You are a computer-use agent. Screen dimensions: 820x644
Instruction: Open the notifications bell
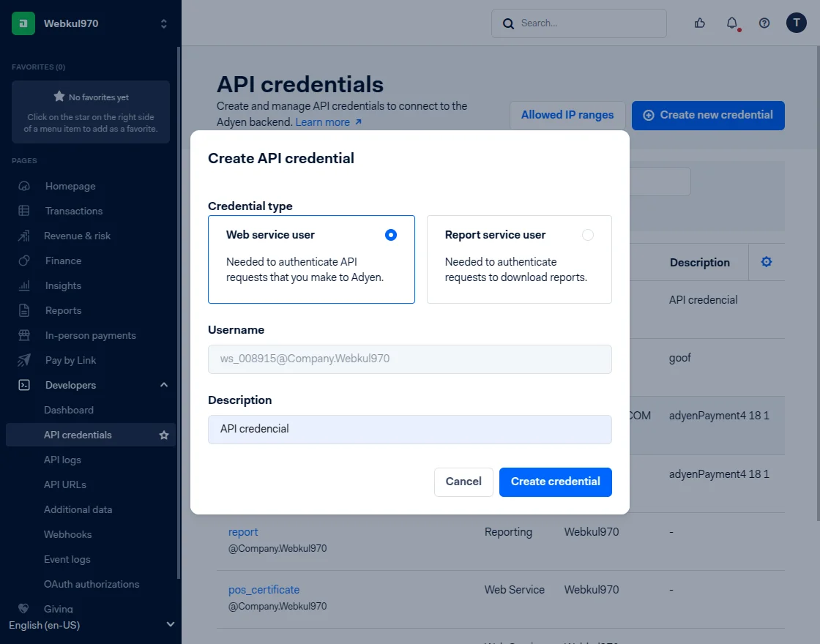pyautogui.click(x=731, y=23)
